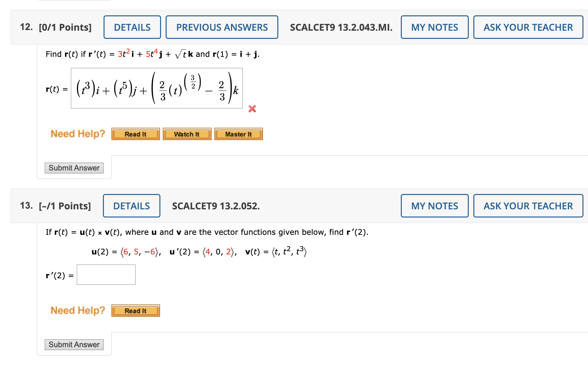This screenshot has height=371, width=588.
Task: Select the r(t) answer expression box
Action: pos(156,88)
